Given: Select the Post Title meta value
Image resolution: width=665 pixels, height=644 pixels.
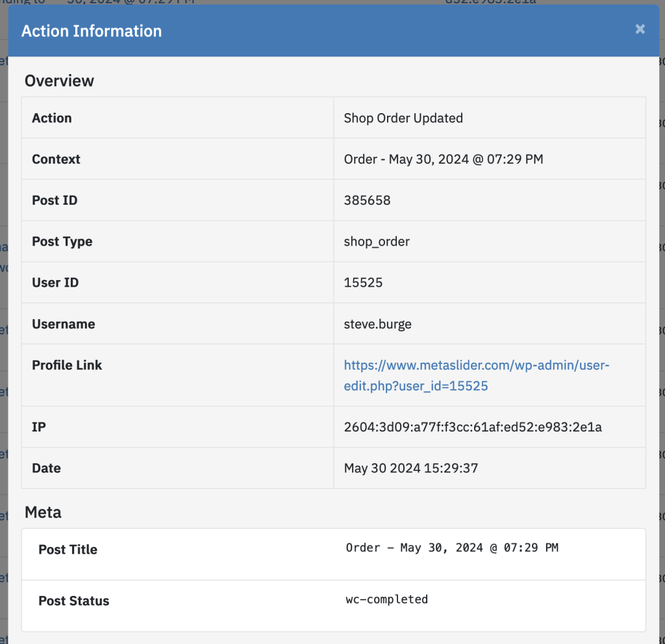Looking at the screenshot, I should (450, 547).
